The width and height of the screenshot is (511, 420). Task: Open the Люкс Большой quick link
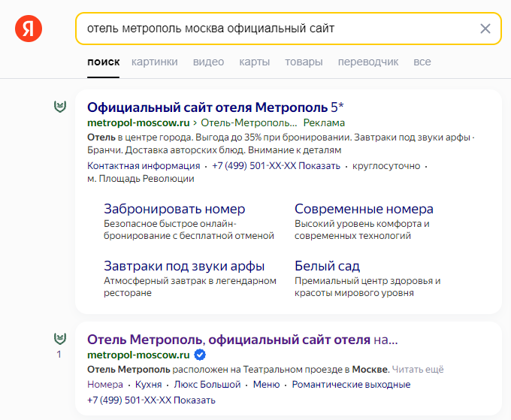[x=207, y=385]
